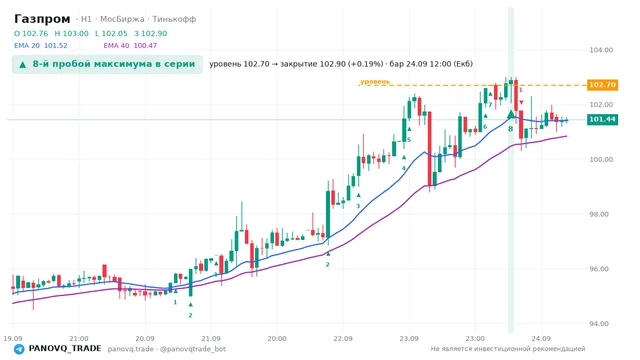The width and height of the screenshot is (640, 360).
Task: Click the large green breakout arrow numbered 8
Action: [x=511, y=114]
